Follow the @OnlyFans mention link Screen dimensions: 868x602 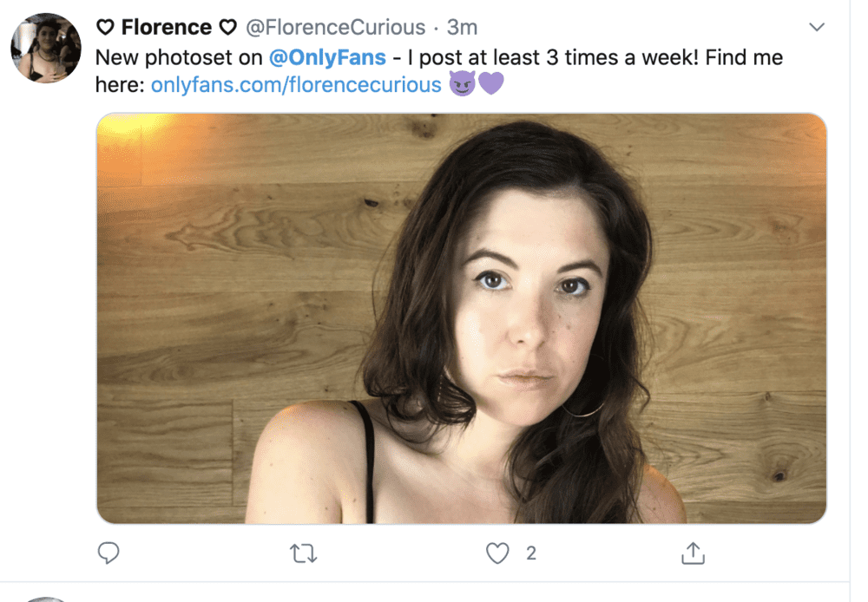click(327, 57)
